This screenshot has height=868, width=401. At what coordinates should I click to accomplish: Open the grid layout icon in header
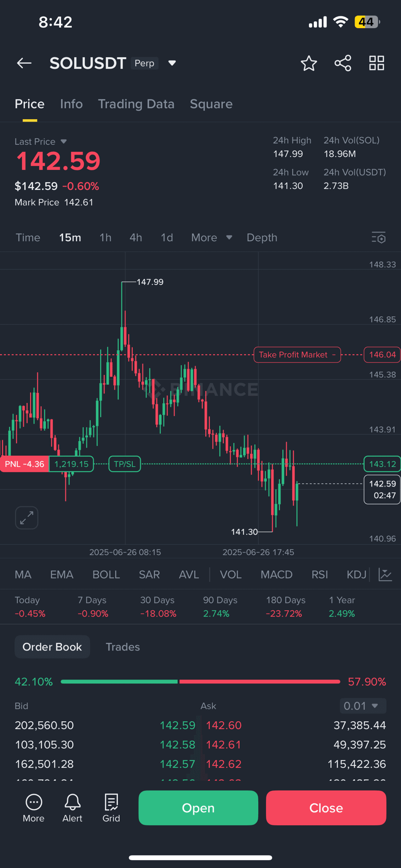click(376, 63)
